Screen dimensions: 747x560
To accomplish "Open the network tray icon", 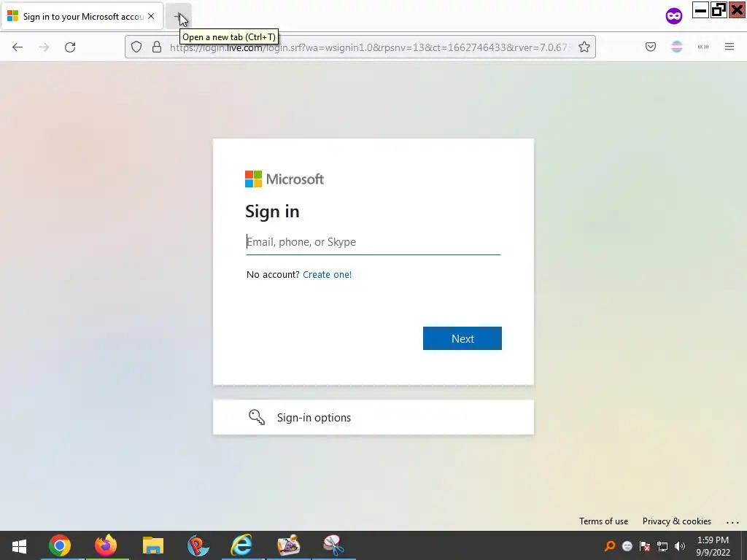I will pos(662,546).
